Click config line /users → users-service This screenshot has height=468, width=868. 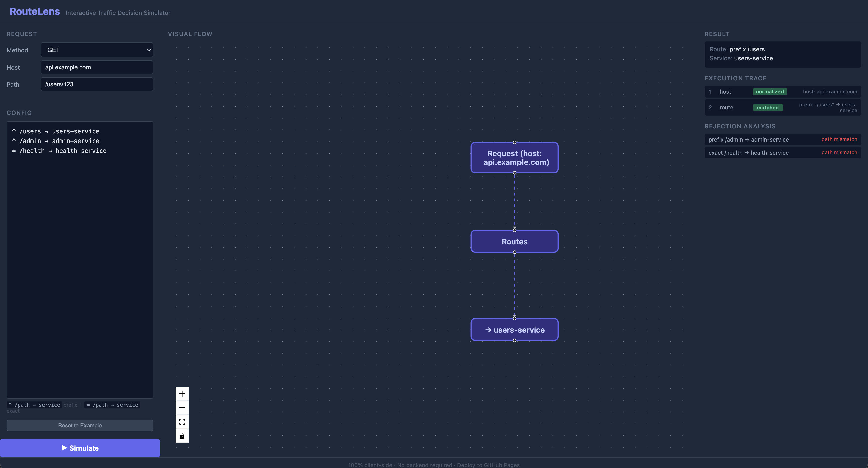[x=56, y=131]
